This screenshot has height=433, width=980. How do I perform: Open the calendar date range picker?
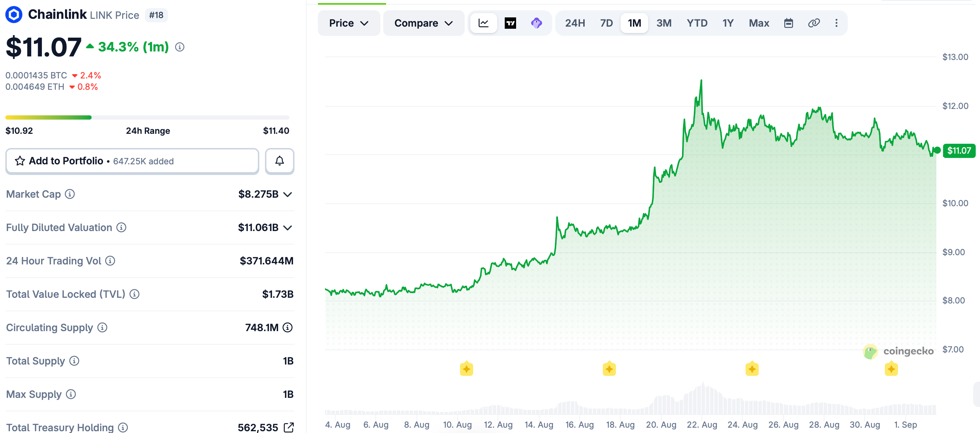tap(788, 23)
